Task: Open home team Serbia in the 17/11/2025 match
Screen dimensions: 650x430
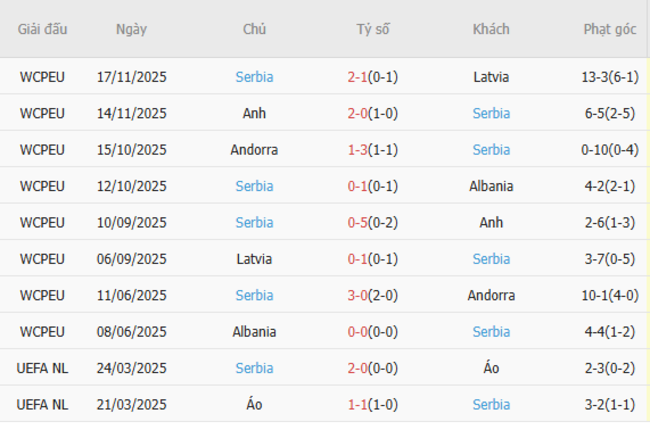Action: point(254,77)
